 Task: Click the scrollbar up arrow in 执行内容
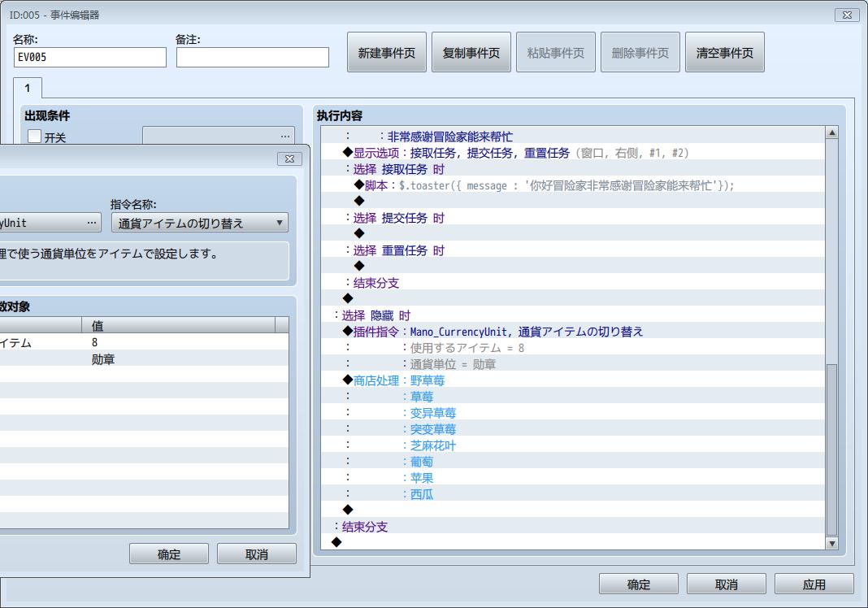831,132
